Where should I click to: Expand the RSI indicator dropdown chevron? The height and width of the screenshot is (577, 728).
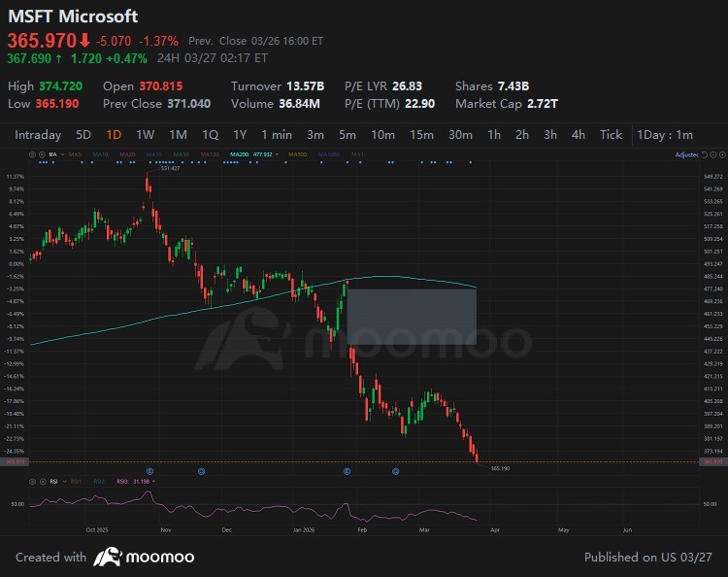[64, 481]
